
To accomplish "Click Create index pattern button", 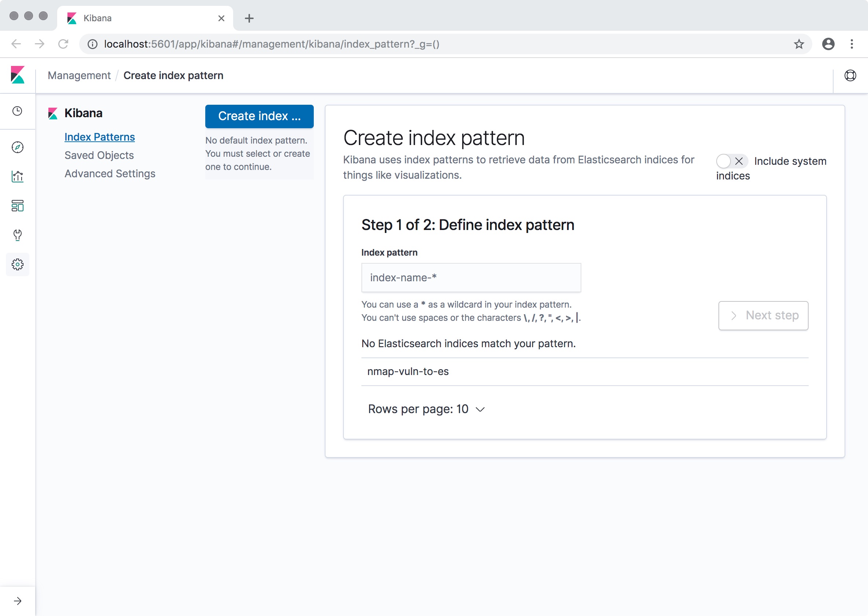I will (x=260, y=116).
